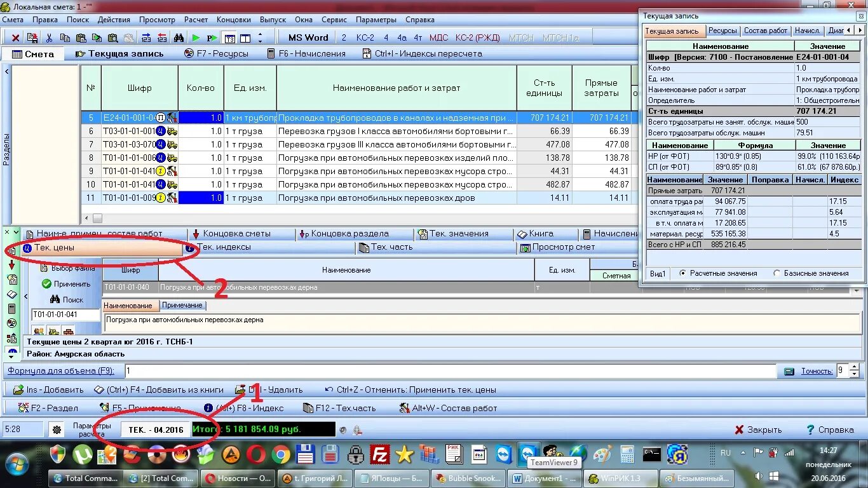Open the Тек. индексы tab
The height and width of the screenshot is (488, 868).
click(268, 247)
